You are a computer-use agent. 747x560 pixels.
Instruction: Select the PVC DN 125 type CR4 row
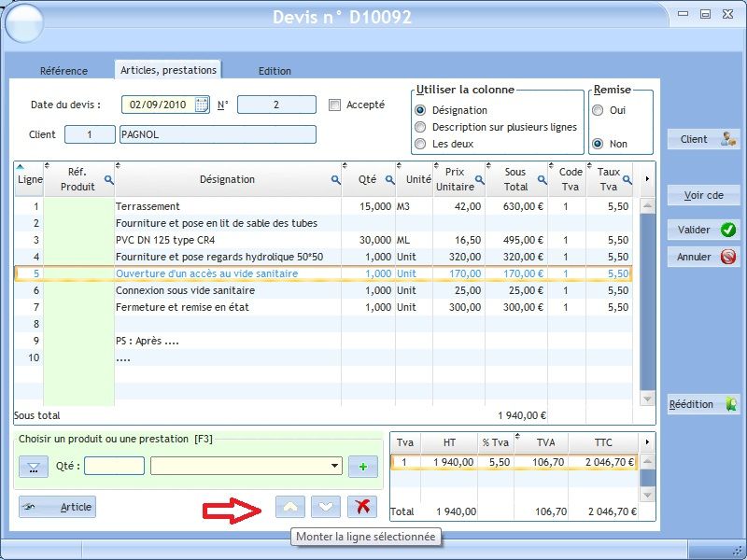pyautogui.click(x=324, y=240)
